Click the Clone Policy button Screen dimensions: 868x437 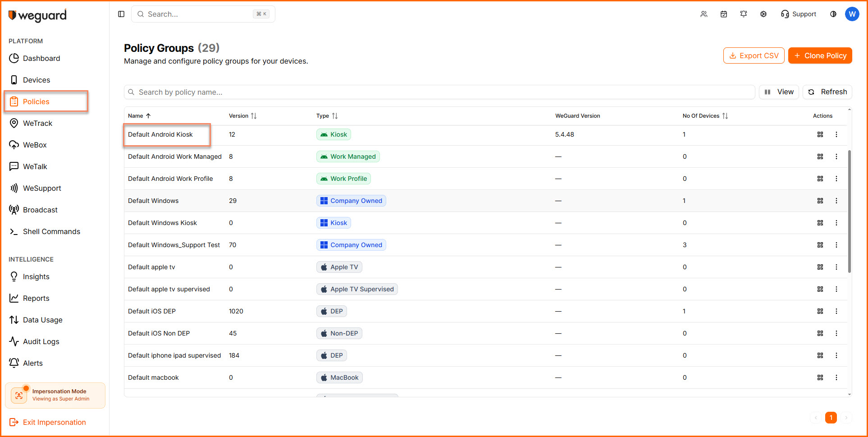(820, 55)
